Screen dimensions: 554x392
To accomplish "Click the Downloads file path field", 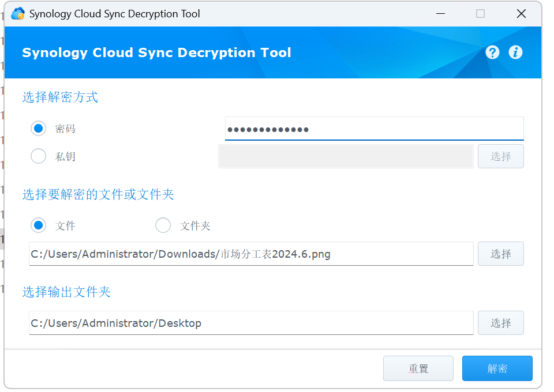I will tap(251, 254).
